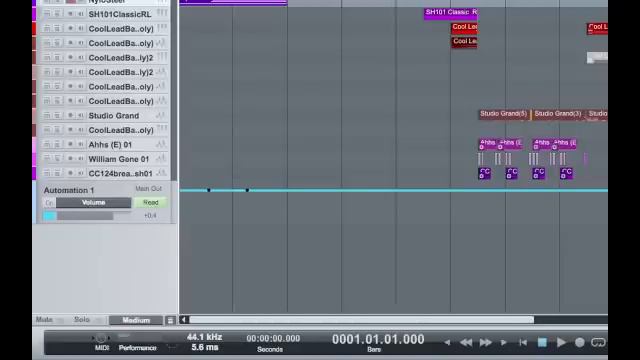The image size is (640, 360).
Task: Record-arm the Studio Grand track
Action: (x=70, y=116)
